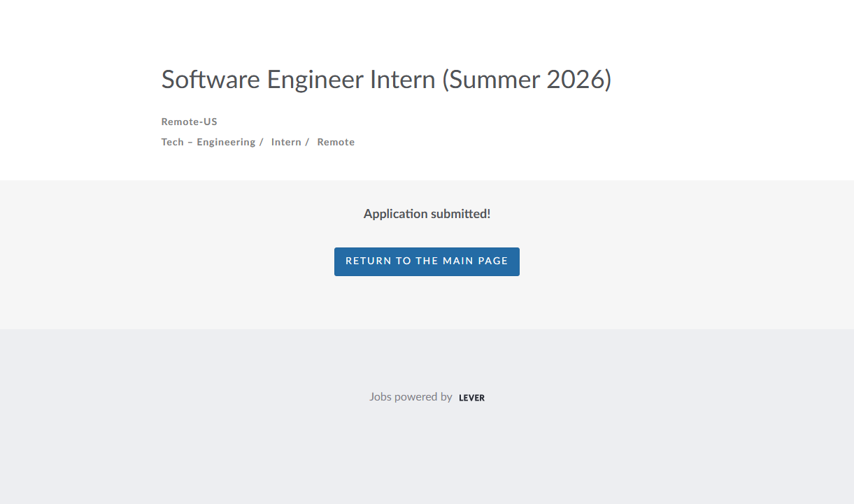
Task: Click "Engineering" in the category line
Action: pyautogui.click(x=226, y=142)
